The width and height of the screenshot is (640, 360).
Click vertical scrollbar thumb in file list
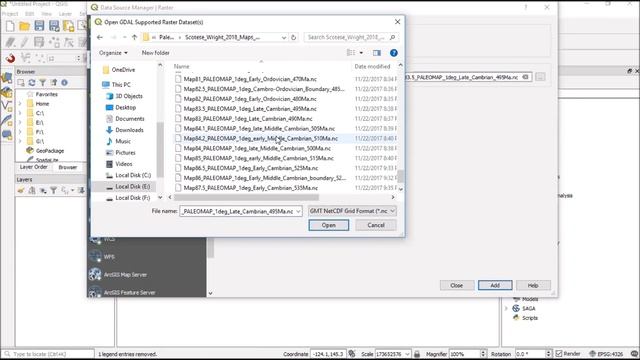click(x=400, y=176)
